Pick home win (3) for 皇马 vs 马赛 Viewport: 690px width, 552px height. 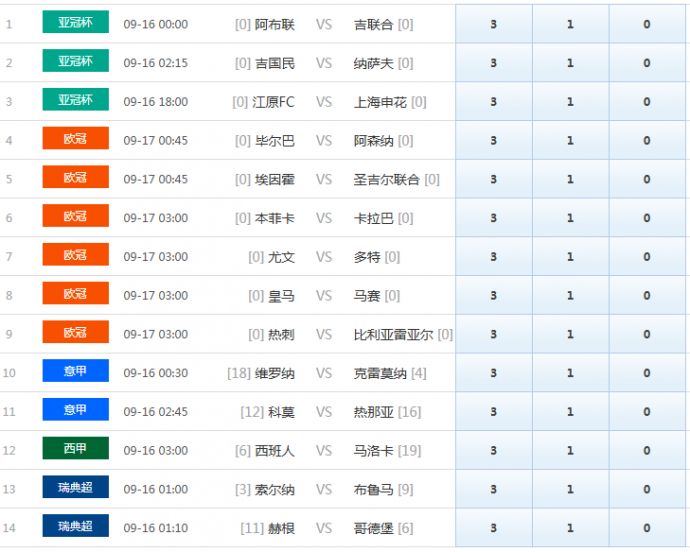tap(493, 296)
